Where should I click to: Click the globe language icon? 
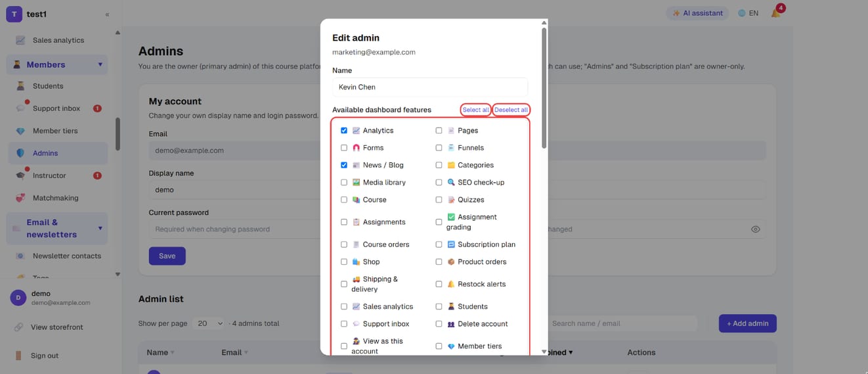coord(742,13)
